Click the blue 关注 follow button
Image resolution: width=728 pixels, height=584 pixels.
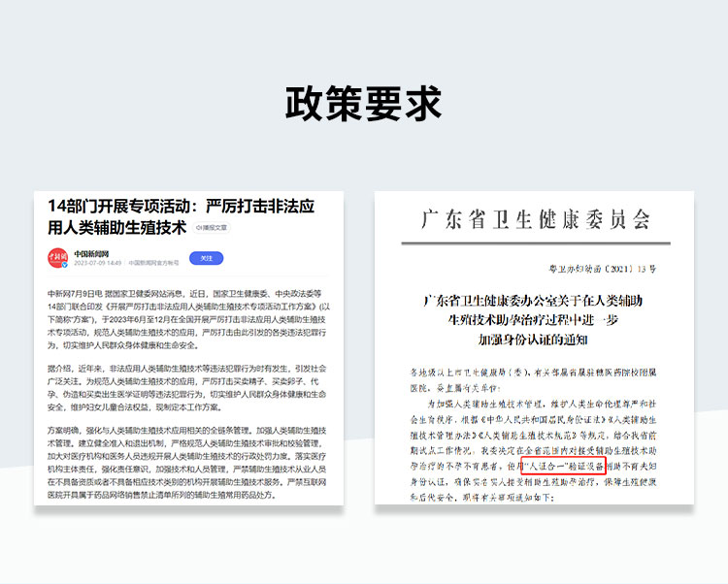pos(205,258)
